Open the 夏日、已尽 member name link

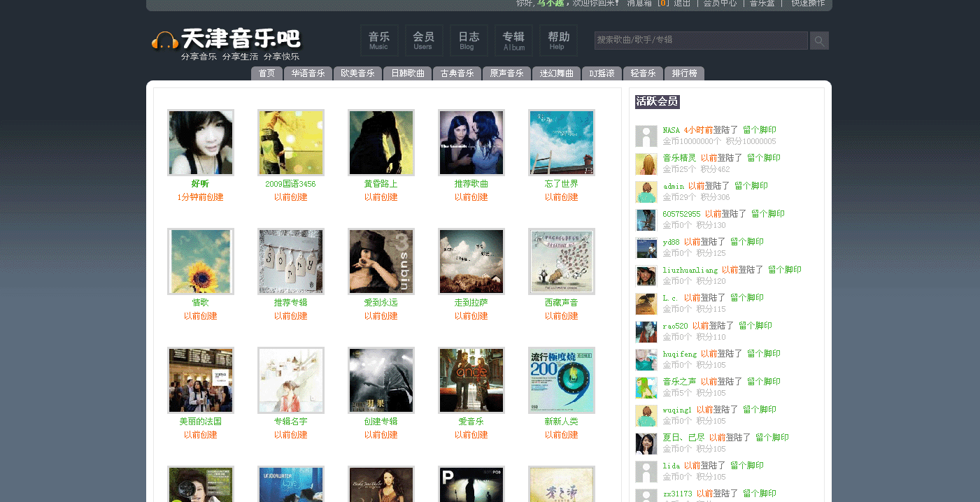[x=684, y=438]
